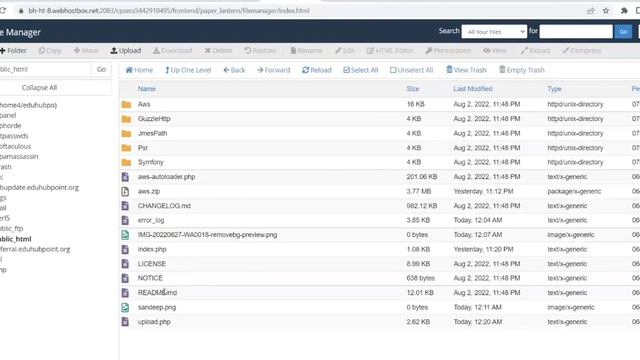The width and height of the screenshot is (640, 360).
Task: Open the Aws folder icon
Action: (127, 104)
